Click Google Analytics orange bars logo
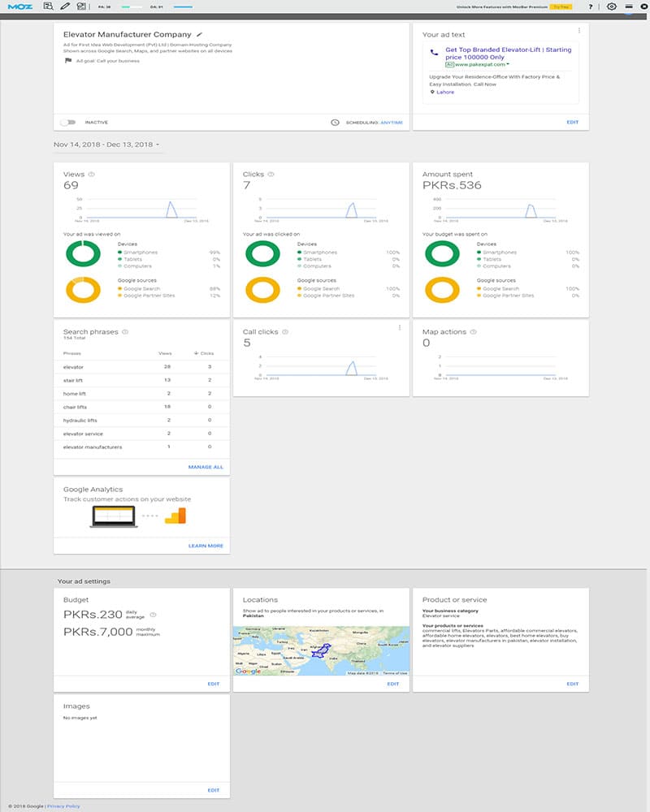This screenshot has width=650, height=812. click(175, 516)
